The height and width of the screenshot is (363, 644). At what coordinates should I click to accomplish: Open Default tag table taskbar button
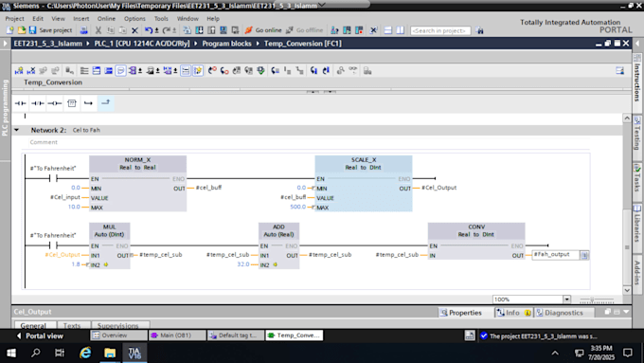[x=235, y=336]
